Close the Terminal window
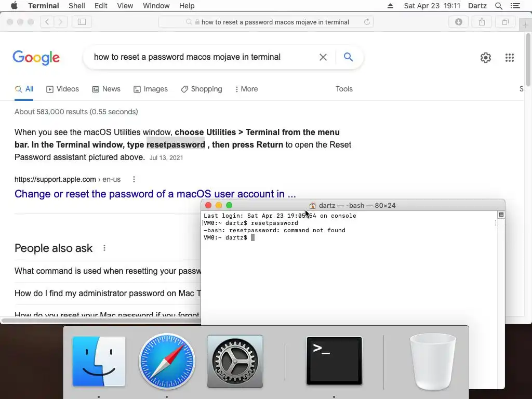This screenshot has width=532, height=399. click(x=208, y=205)
